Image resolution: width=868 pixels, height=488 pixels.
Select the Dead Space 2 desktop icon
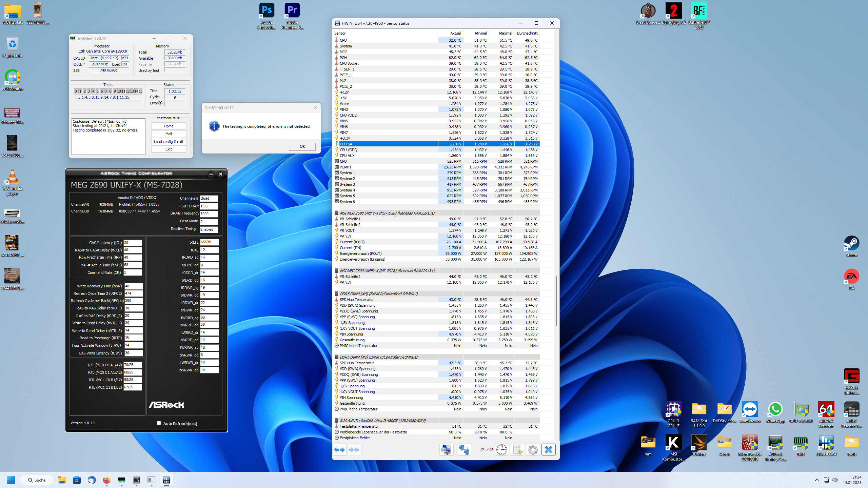click(648, 14)
